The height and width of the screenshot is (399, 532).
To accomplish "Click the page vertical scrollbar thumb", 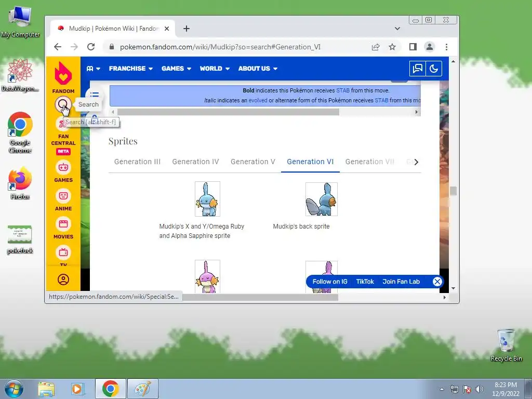I will [453, 191].
